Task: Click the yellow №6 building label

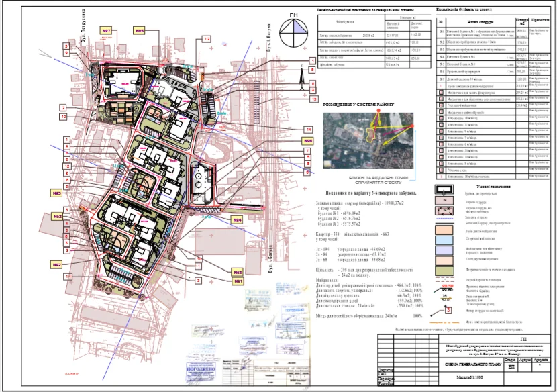Action: point(308,141)
